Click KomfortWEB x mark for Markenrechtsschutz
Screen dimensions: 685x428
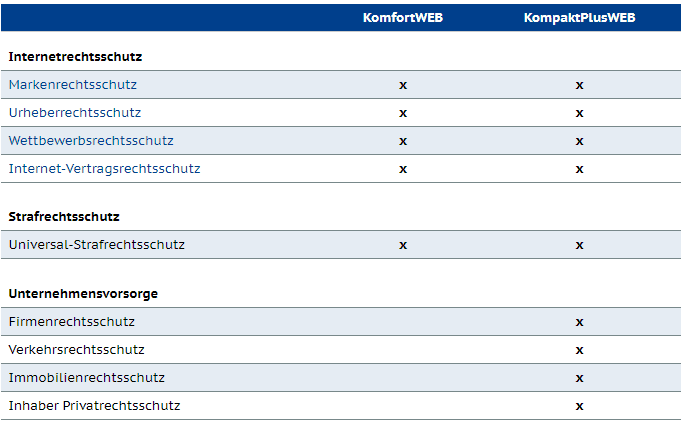point(403,85)
